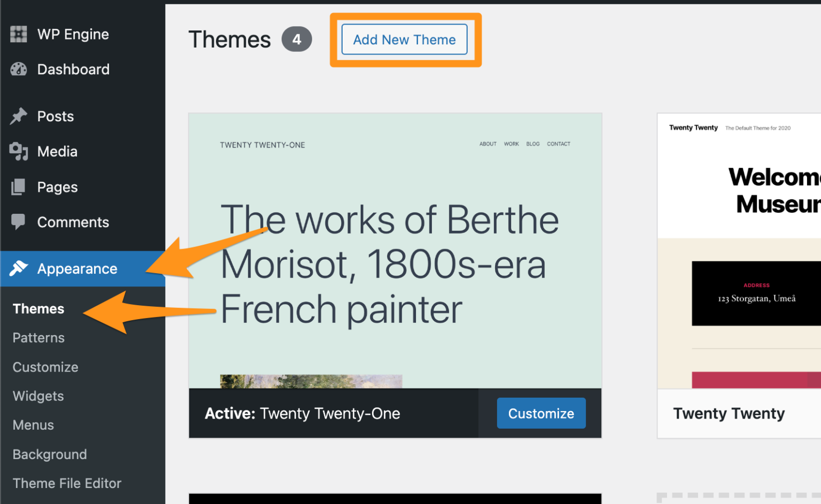Open Customize in the Appearance submenu
Viewport: 821px width, 504px height.
(x=45, y=367)
